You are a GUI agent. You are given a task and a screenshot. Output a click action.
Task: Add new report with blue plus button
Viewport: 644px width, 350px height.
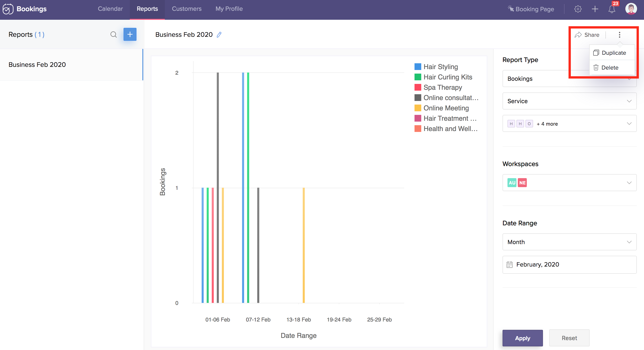(x=130, y=35)
